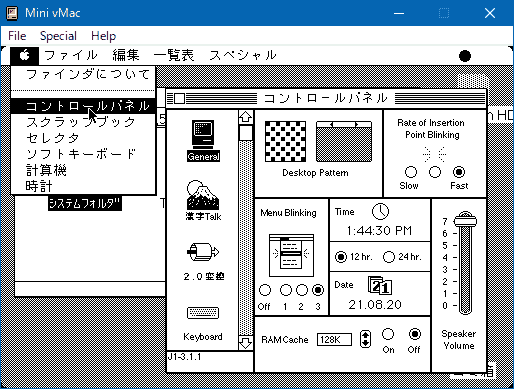Choose ソフトキーボード from Apple menu
The height and width of the screenshot is (389, 514).
tap(83, 154)
